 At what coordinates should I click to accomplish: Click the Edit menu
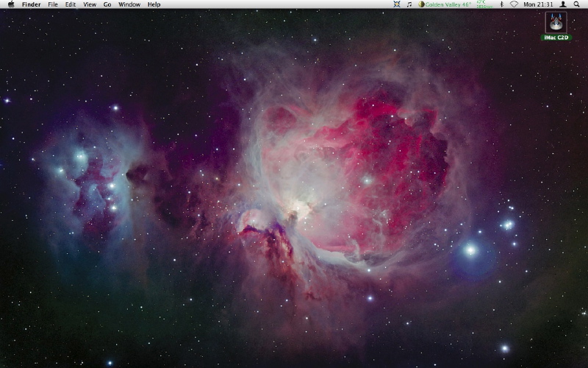tap(71, 4)
